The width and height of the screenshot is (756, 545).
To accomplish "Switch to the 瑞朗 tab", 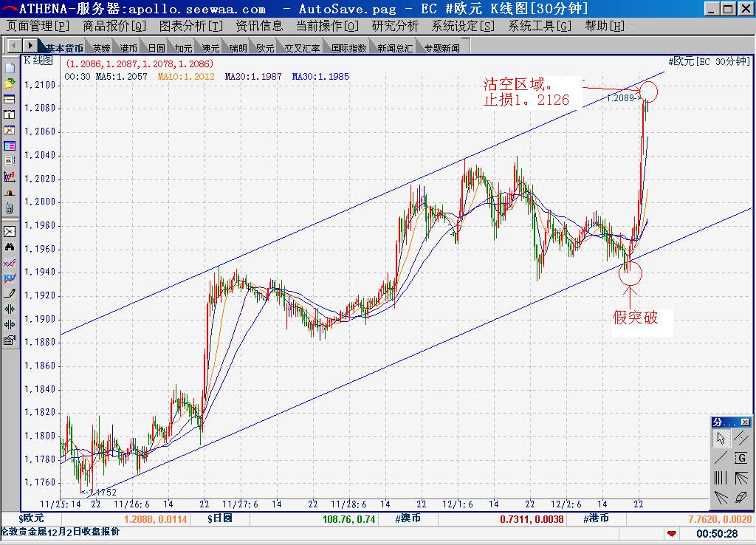I will click(x=238, y=48).
